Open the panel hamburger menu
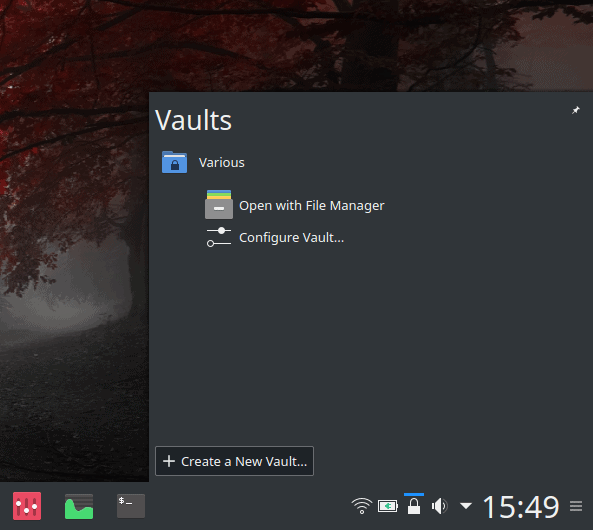 [576, 506]
